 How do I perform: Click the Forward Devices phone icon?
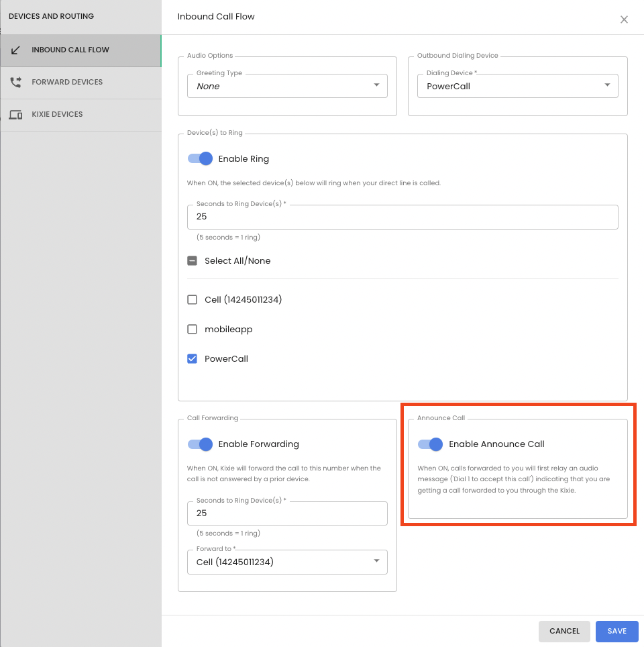[15, 82]
